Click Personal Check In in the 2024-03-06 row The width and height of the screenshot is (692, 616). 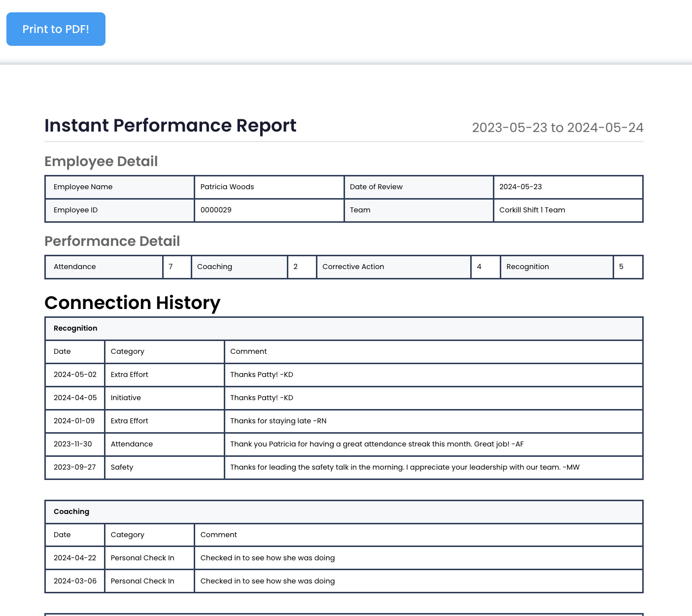pos(142,581)
